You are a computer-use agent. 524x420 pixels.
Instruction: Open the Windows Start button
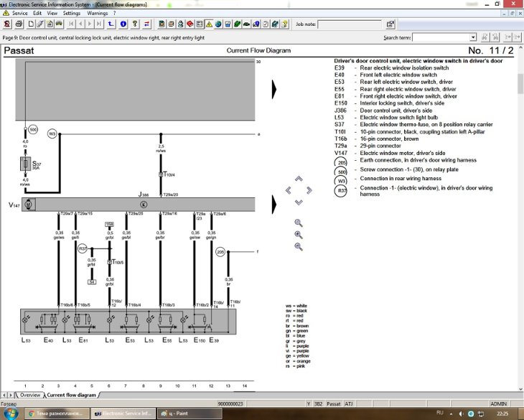click(x=11, y=414)
